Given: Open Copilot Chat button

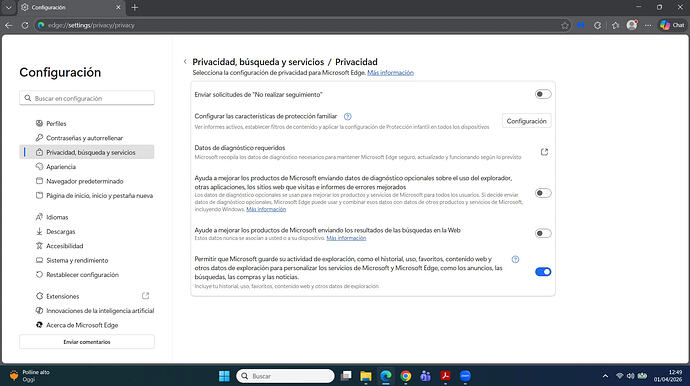Looking at the screenshot, I should tap(672, 25).
